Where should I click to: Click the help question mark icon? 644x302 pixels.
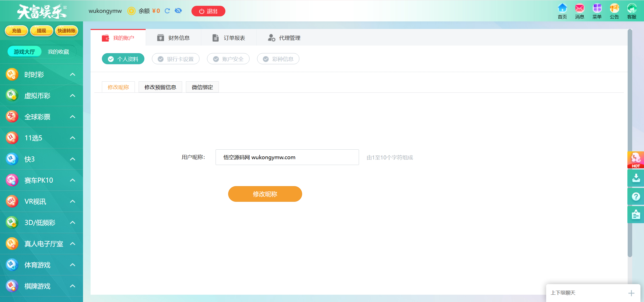pyautogui.click(x=636, y=196)
